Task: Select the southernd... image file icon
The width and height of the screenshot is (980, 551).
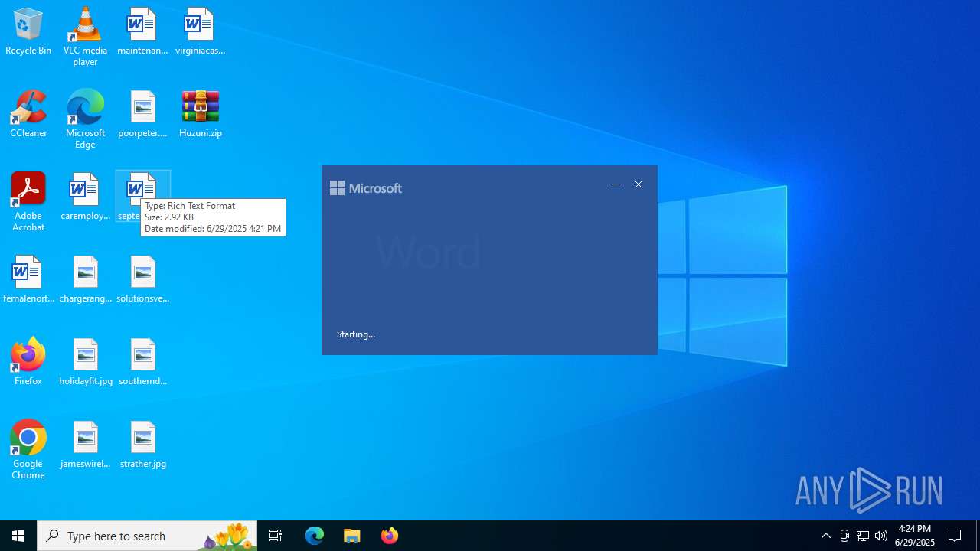Action: [x=142, y=363]
